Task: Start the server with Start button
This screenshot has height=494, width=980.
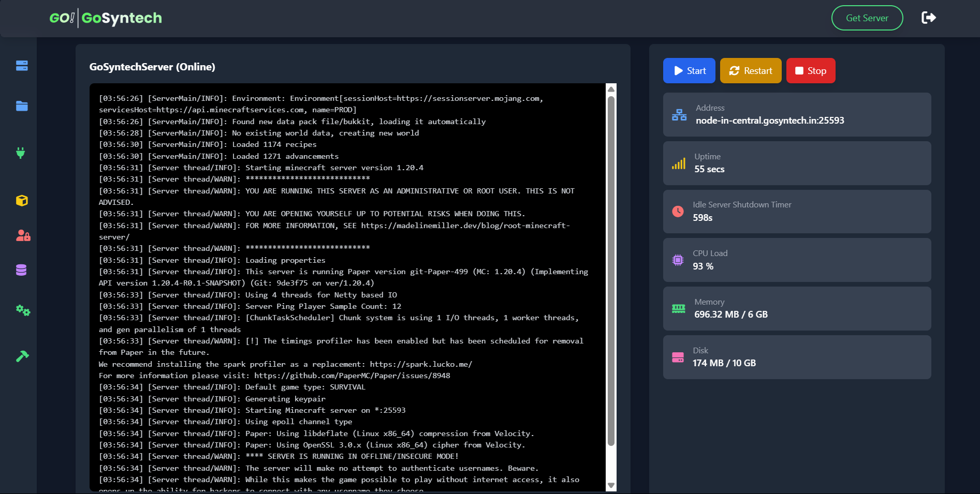Action: 689,71
